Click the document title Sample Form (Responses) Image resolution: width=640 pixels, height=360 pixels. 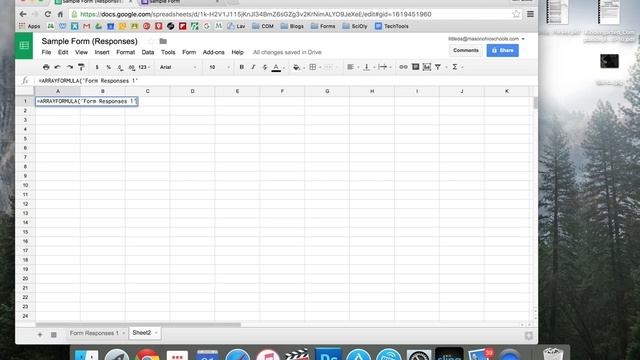coord(89,41)
